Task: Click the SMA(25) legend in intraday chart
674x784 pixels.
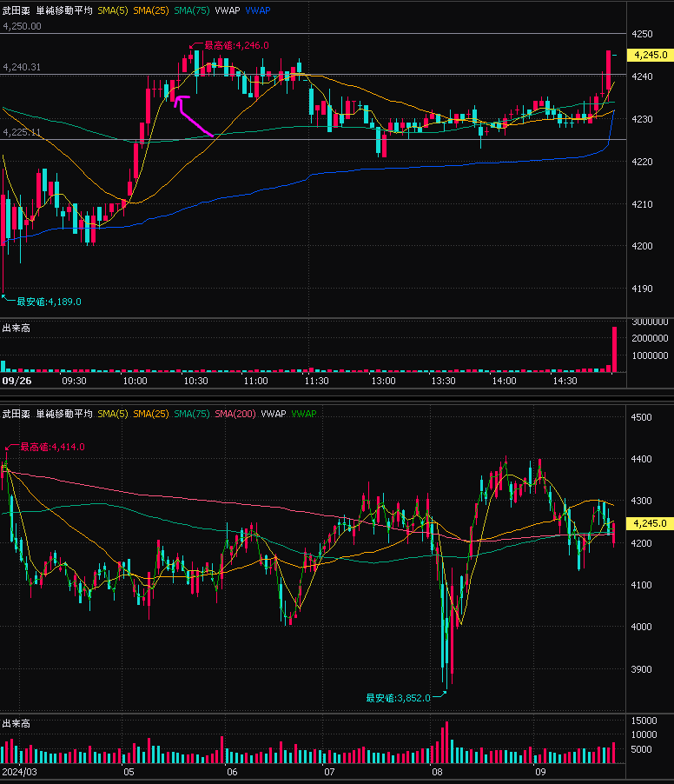Action: click(x=150, y=10)
